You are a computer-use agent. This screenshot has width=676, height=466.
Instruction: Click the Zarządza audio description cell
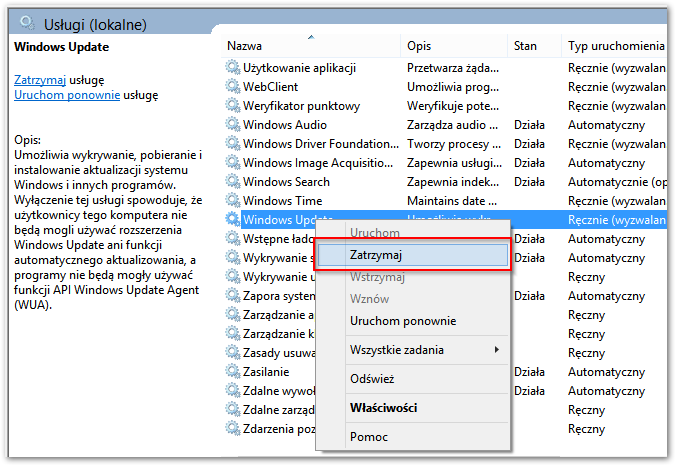[x=452, y=125]
